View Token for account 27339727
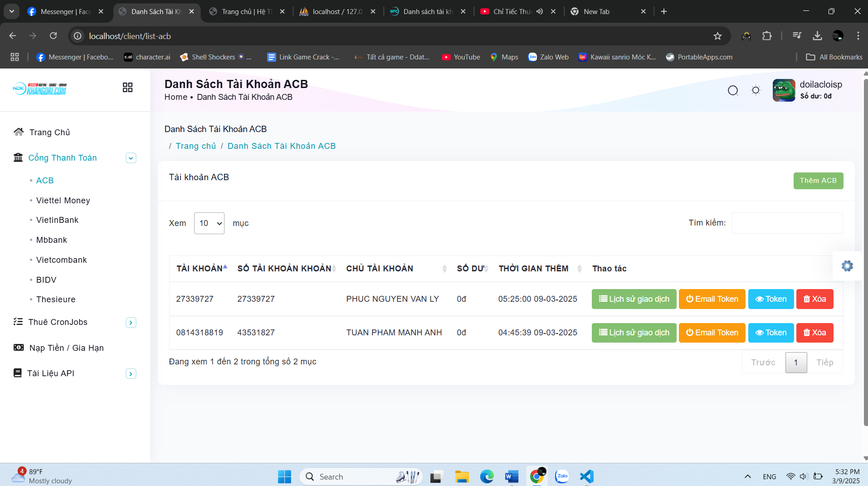Viewport: 868px width, 486px height. (x=770, y=299)
